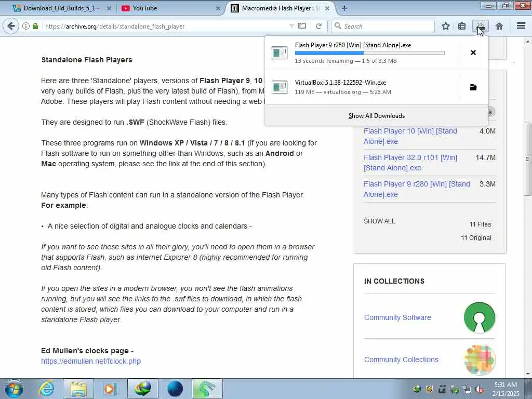Cancel the Flash Player 9 download
The image size is (532, 399).
473,52
